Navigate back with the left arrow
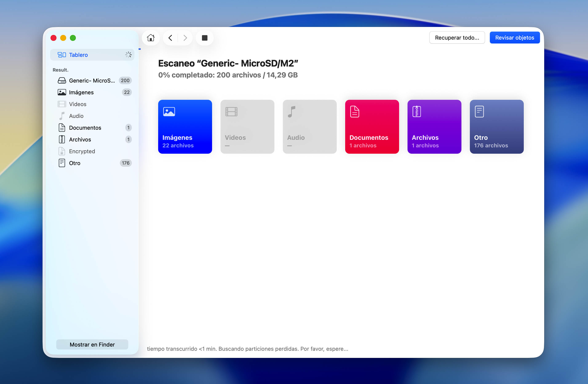 [x=170, y=38]
